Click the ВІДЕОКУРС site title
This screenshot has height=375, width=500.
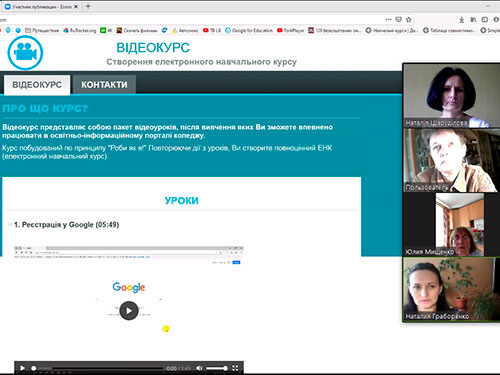[x=153, y=48]
